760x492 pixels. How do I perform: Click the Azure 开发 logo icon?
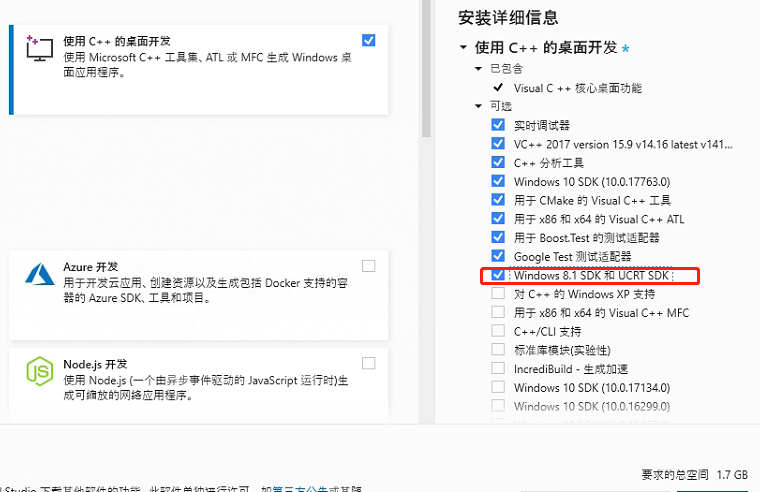[40, 273]
